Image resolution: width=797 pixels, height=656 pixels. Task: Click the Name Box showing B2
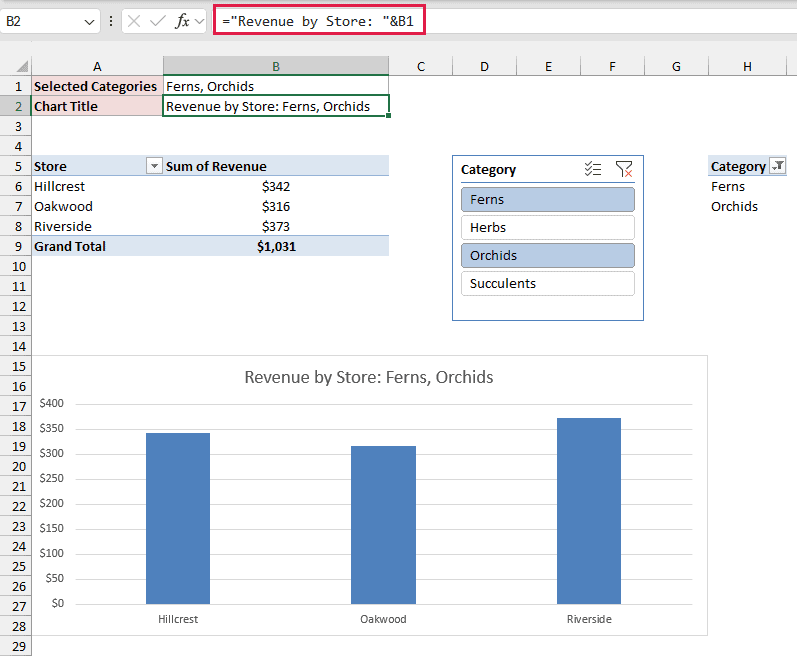(x=41, y=21)
